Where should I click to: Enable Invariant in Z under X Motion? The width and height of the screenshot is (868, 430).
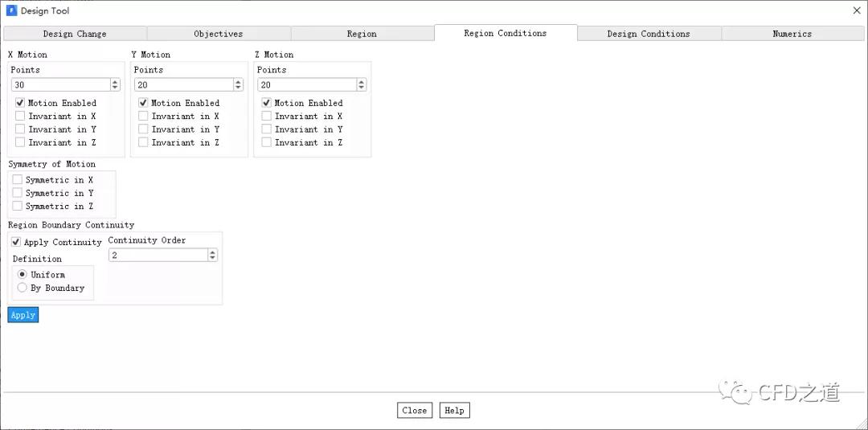(x=20, y=142)
